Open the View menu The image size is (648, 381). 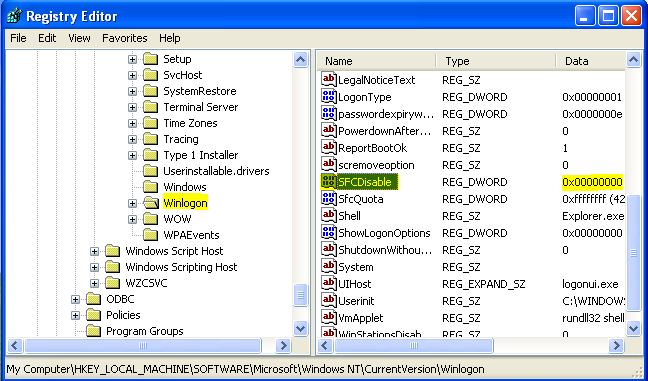[x=79, y=38]
